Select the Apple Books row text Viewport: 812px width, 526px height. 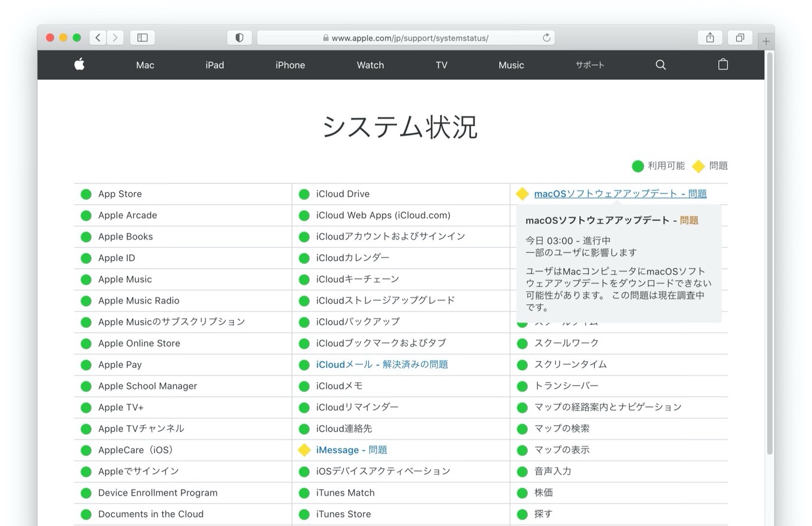[125, 236]
